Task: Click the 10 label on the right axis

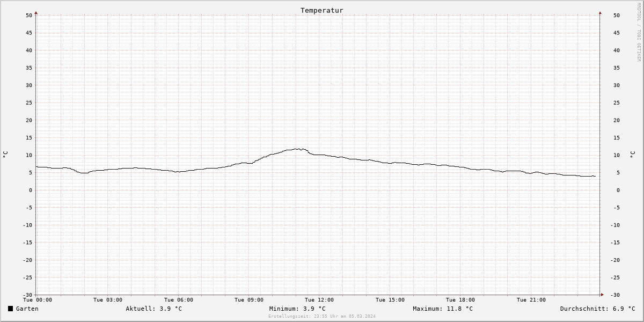Action: pyautogui.click(x=617, y=155)
